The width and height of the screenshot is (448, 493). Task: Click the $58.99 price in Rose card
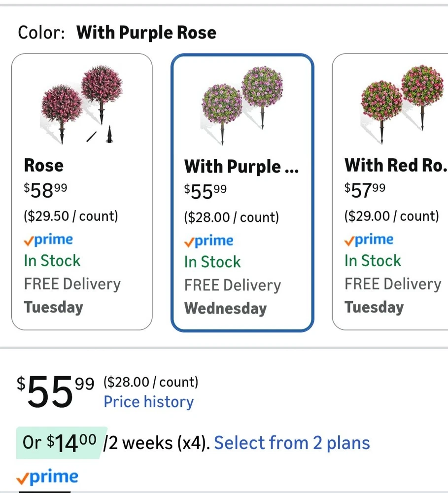pos(45,190)
